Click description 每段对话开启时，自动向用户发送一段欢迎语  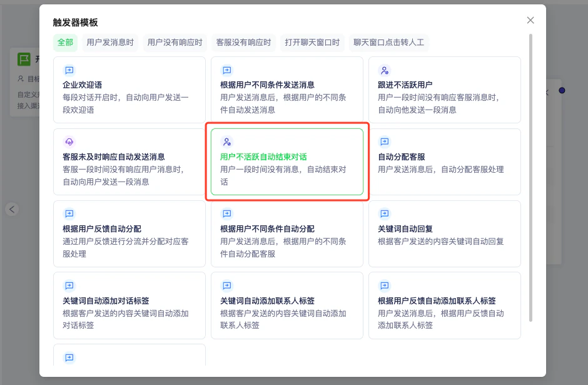pos(126,103)
